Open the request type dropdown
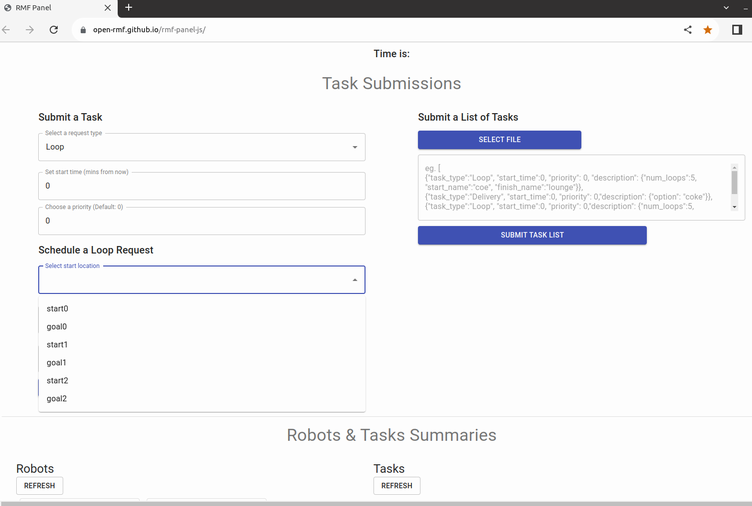 (202, 147)
